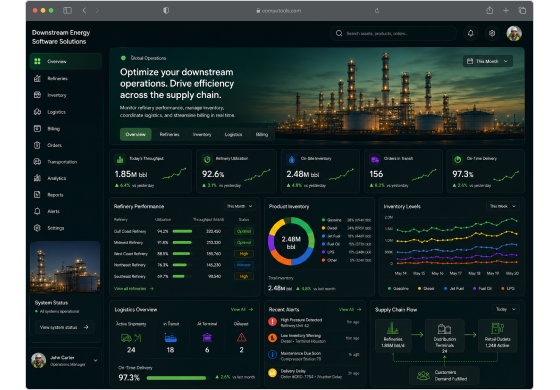
Task: Click the search assets input field
Action: coord(394,34)
